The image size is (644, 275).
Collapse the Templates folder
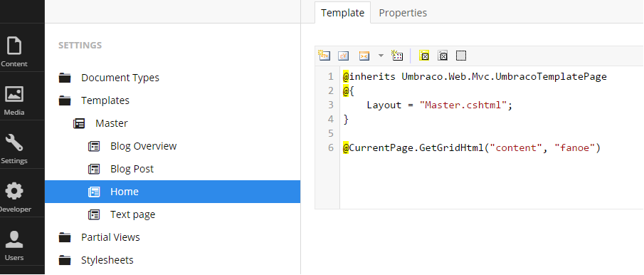coord(65,100)
